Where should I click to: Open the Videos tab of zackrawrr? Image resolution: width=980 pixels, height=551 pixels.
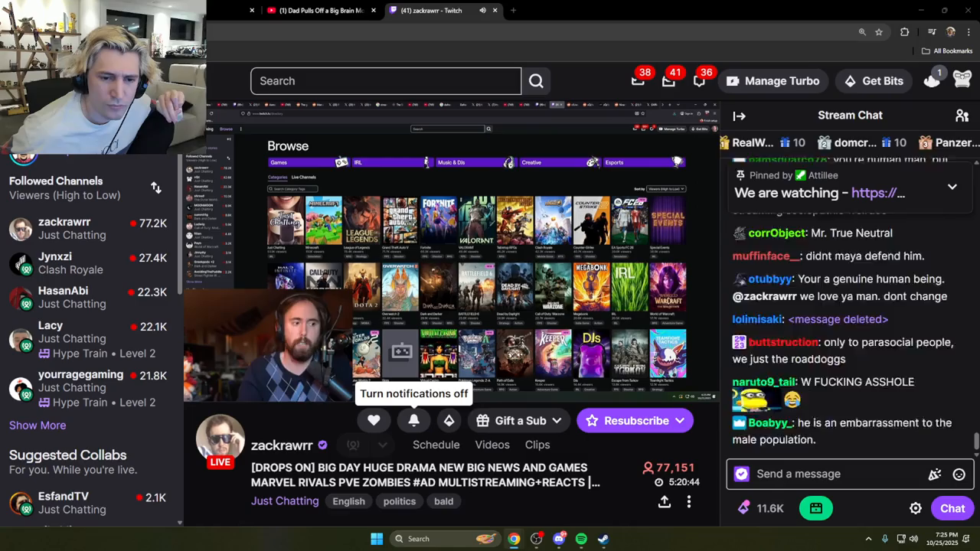[492, 445]
